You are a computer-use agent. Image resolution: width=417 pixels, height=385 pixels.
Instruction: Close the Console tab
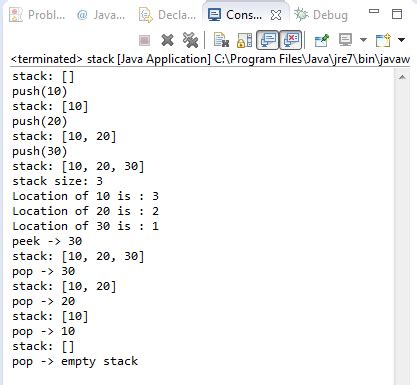(276, 15)
